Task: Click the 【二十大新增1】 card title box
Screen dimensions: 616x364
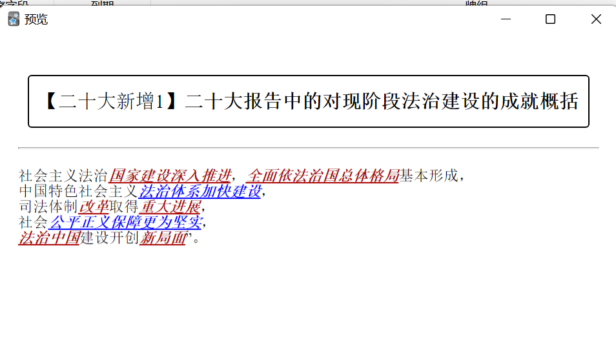Action: 309,101
